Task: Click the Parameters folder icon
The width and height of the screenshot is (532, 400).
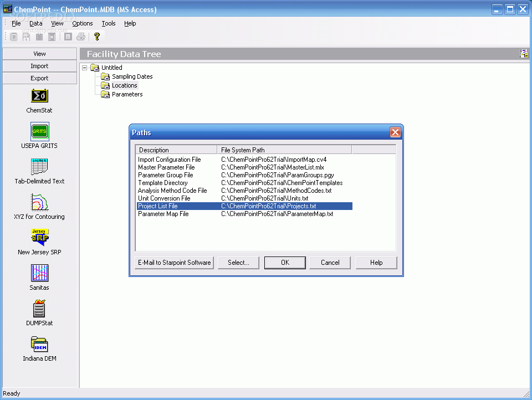Action: [x=105, y=94]
